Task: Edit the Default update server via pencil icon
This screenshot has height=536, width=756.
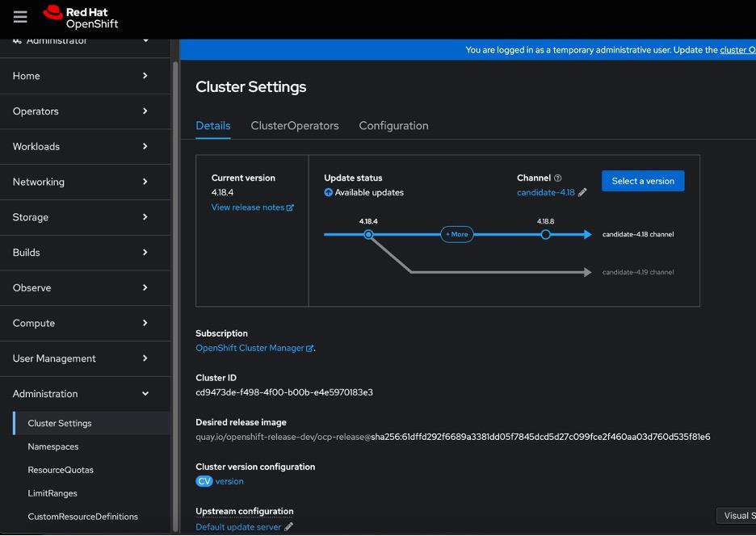Action: pos(289,526)
